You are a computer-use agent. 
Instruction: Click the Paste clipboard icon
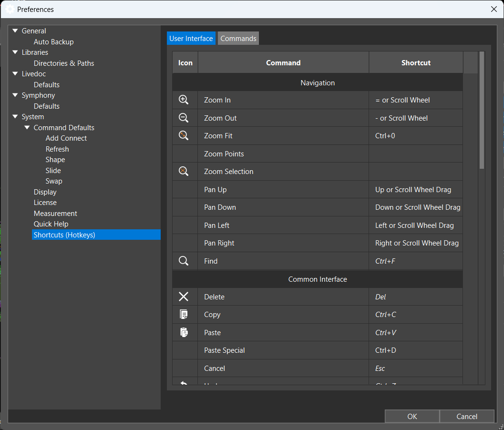185,332
